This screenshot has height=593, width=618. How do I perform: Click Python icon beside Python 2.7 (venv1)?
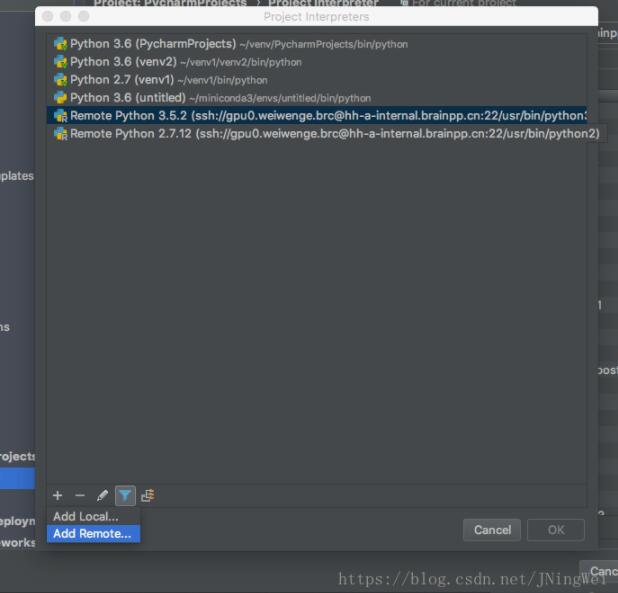coord(60,80)
